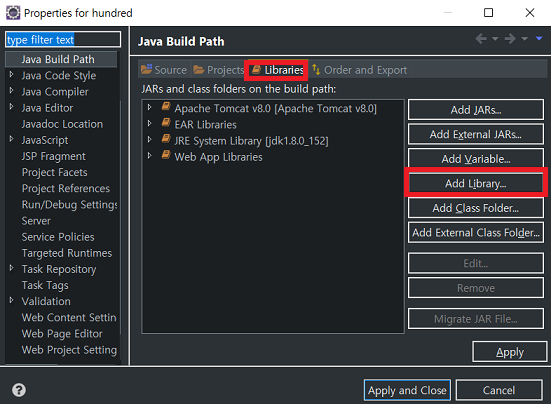Select Web App Libraries row text
Image resolution: width=551 pixels, height=404 pixels.
coord(219,157)
